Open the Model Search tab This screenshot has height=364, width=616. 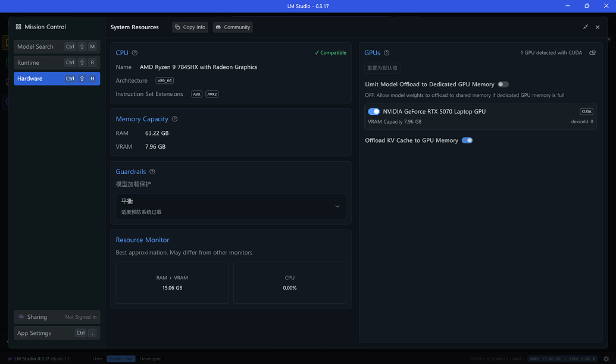coord(57,47)
